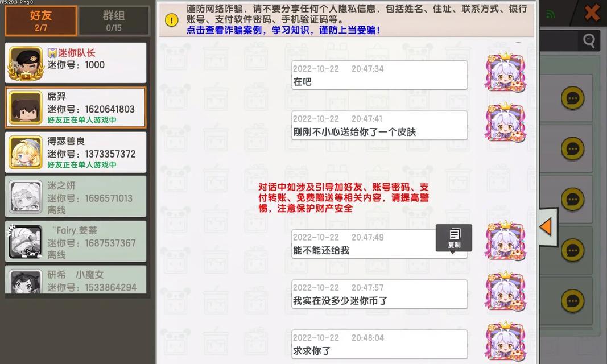Click sender avatar beside 刚刚不小心送给你了一个皮肤
Image resolution: width=607 pixels, height=364 pixels.
point(505,123)
